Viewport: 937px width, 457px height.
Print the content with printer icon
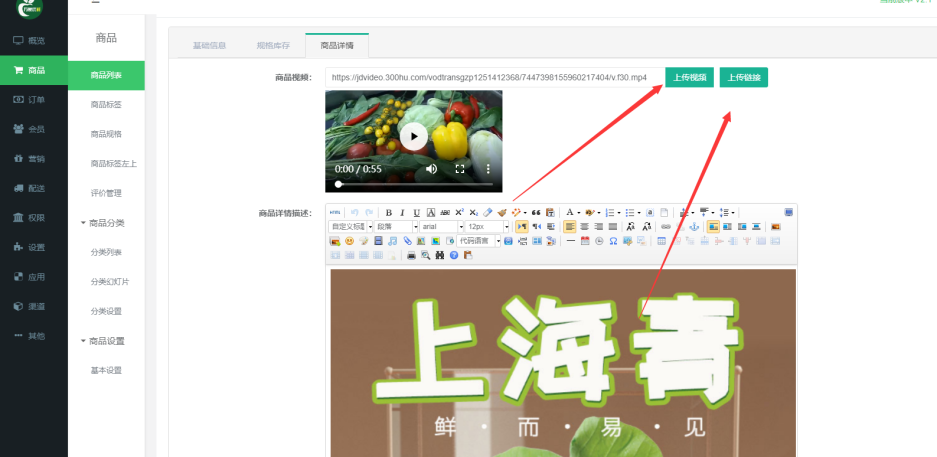(x=411, y=255)
